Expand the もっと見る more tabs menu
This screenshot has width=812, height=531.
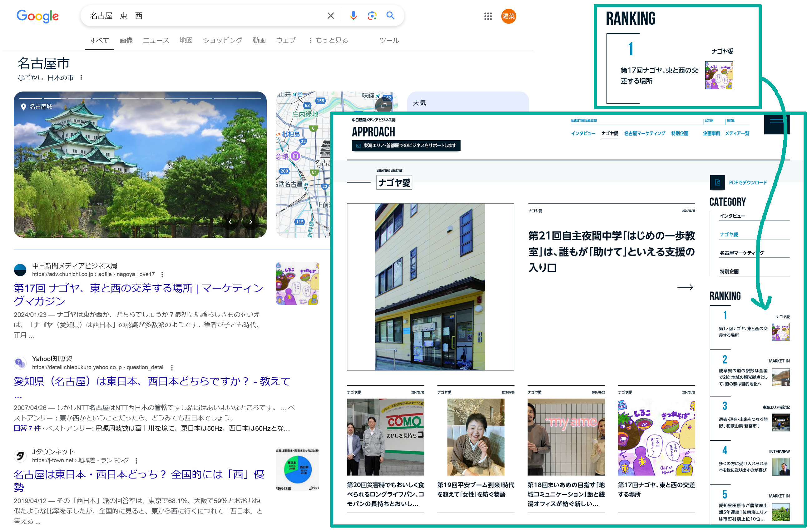[329, 40]
